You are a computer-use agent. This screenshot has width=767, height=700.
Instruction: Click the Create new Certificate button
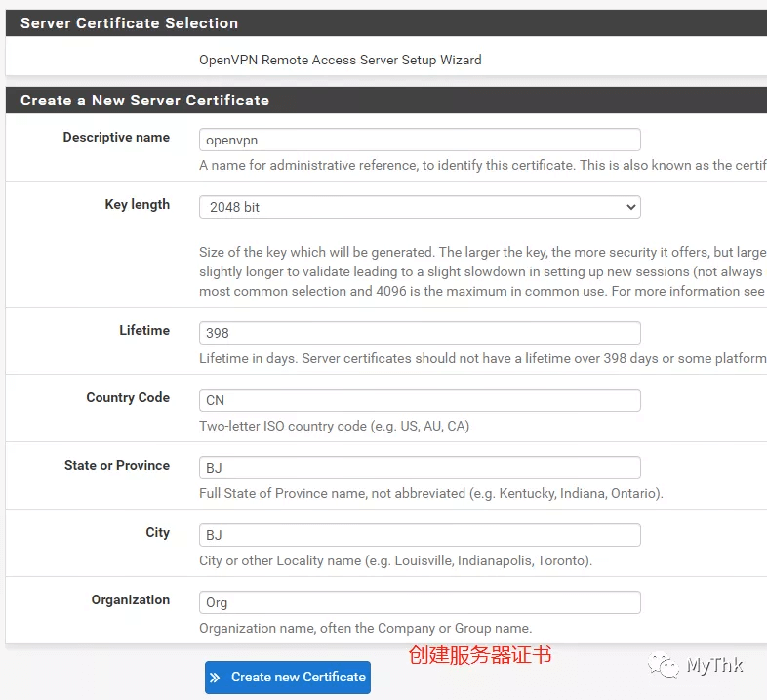click(x=288, y=678)
